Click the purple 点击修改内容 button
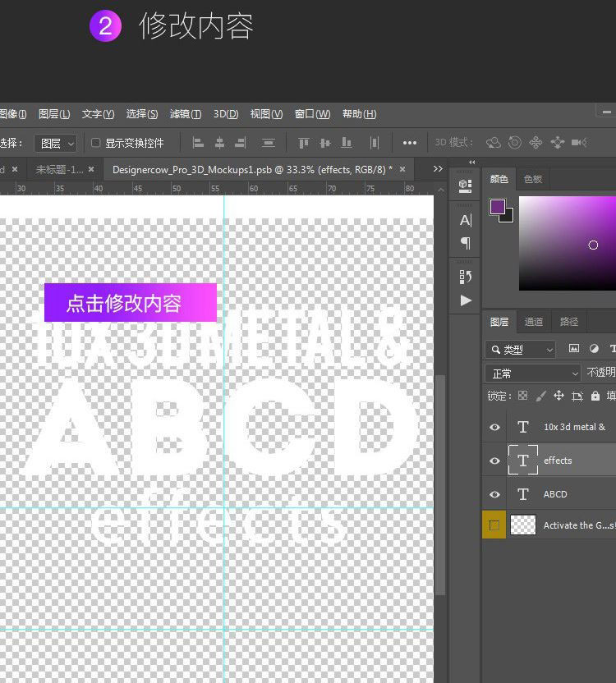 [131, 303]
